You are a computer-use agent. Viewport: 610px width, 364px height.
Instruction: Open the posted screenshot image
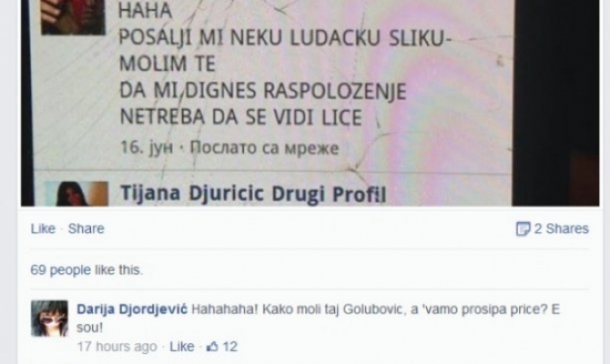click(x=310, y=103)
